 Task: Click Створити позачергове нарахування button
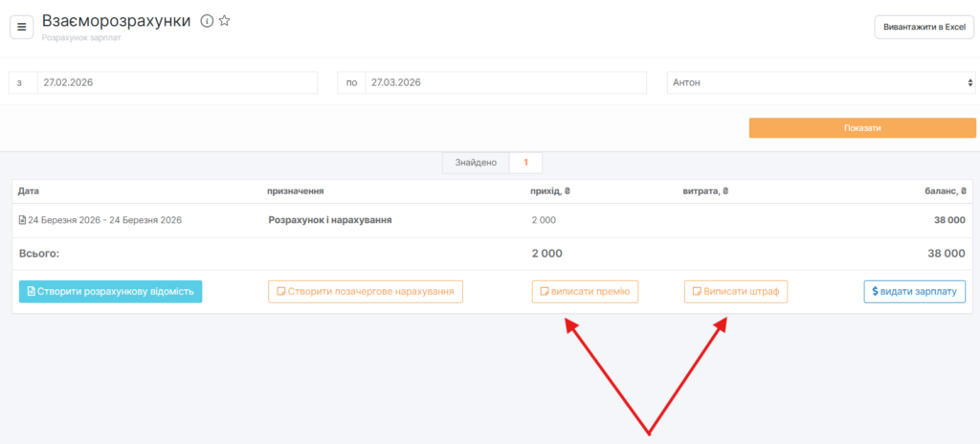366,291
